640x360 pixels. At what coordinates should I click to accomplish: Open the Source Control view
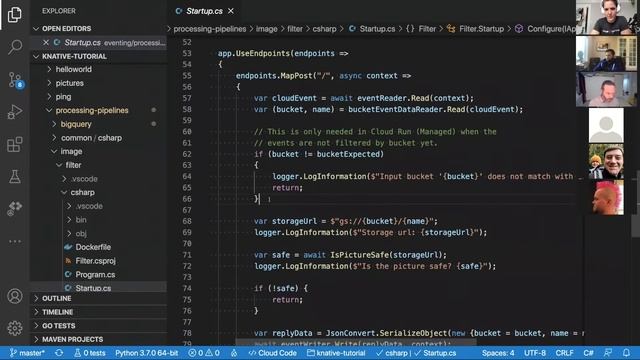(15, 80)
